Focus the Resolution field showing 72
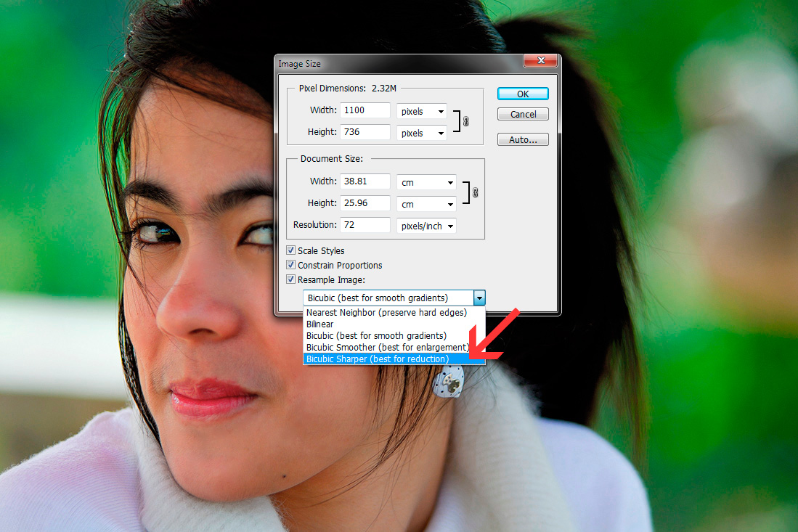Screen dimensions: 798x532 pyautogui.click(x=366, y=225)
